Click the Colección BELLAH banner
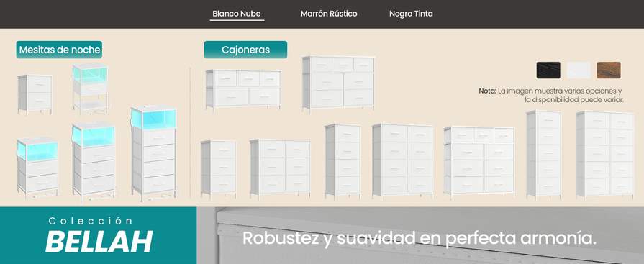This screenshot has height=264, width=644. [98, 235]
